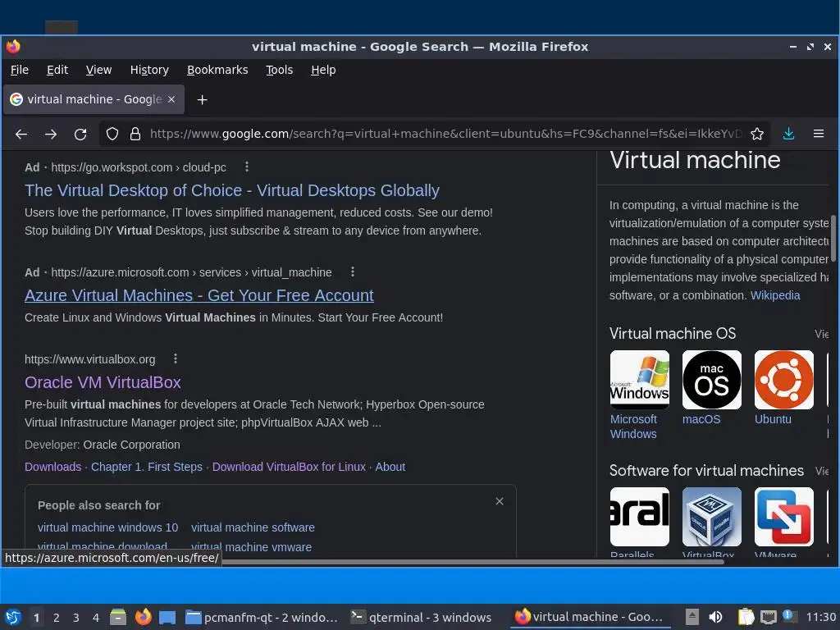Viewport: 840px width, 630px height.
Task: Close the virtual machine Google tab
Action: tap(171, 99)
